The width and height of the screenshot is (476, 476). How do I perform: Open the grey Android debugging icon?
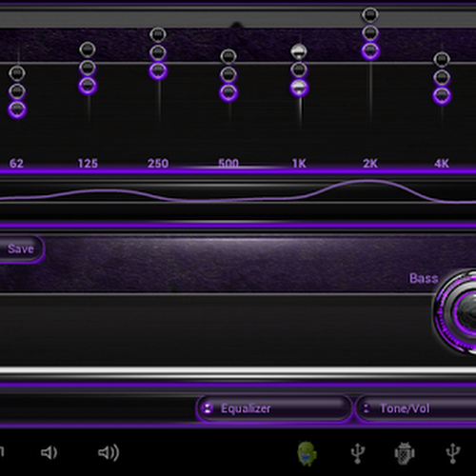click(405, 453)
